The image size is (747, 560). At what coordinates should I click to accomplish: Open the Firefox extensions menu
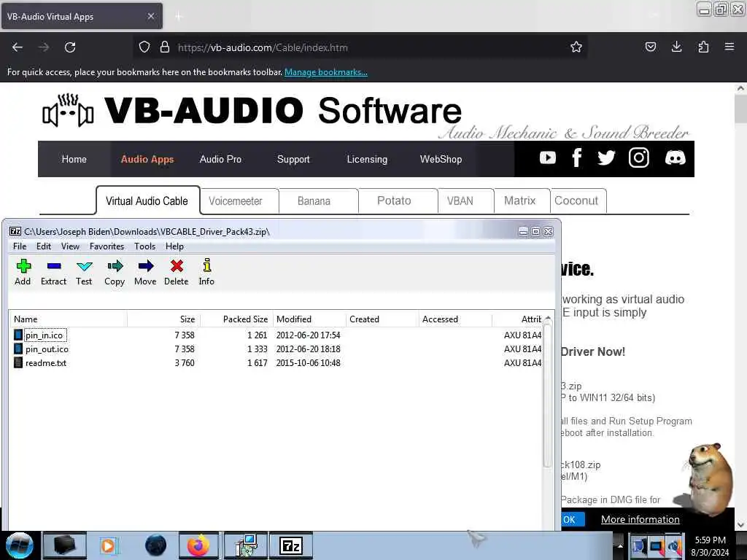703,47
